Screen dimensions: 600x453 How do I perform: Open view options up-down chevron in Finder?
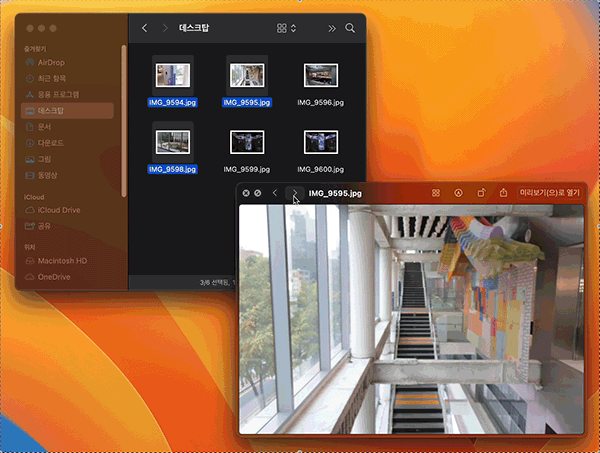[x=293, y=28]
